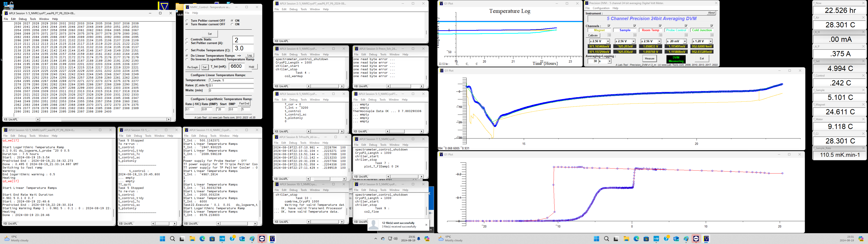Image resolution: width=868 pixels, height=244 pixels.
Task: Select 'Set Probe Temperature {C}' radio button
Action: click(x=187, y=50)
